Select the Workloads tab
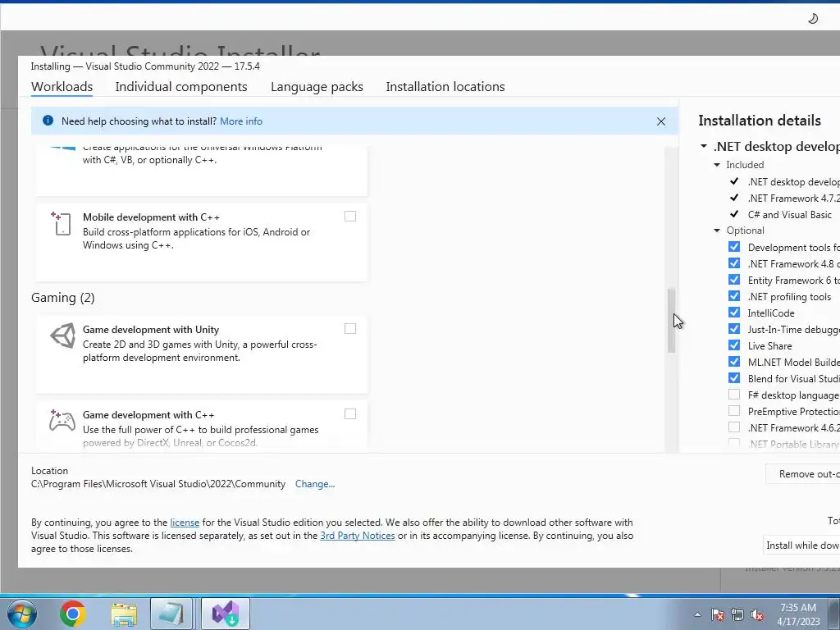840x630 pixels. click(x=62, y=87)
